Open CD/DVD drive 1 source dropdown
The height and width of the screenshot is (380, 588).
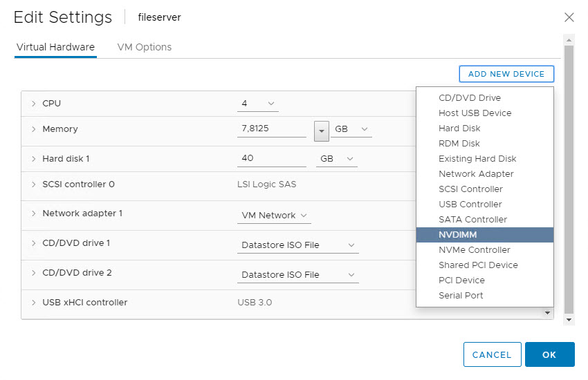tap(297, 245)
